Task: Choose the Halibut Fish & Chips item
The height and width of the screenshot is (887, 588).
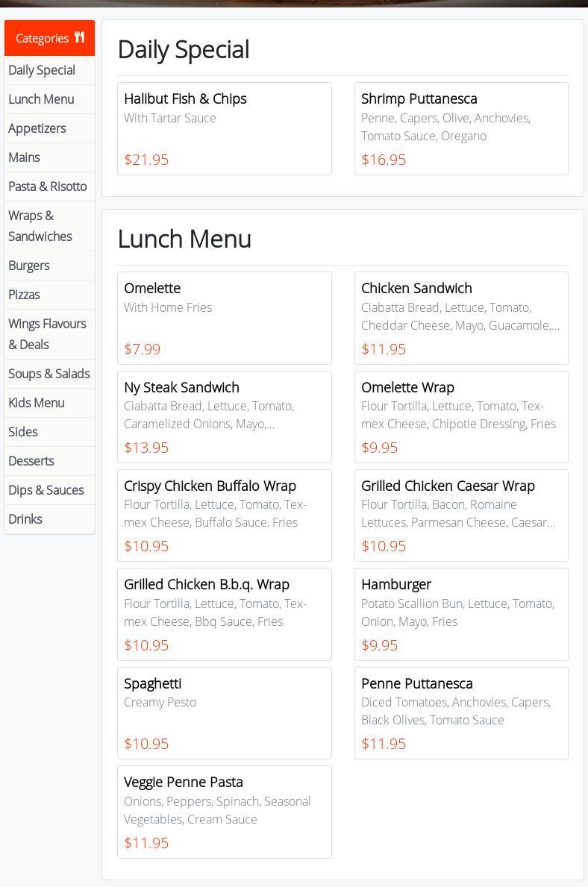Action: pyautogui.click(x=224, y=128)
